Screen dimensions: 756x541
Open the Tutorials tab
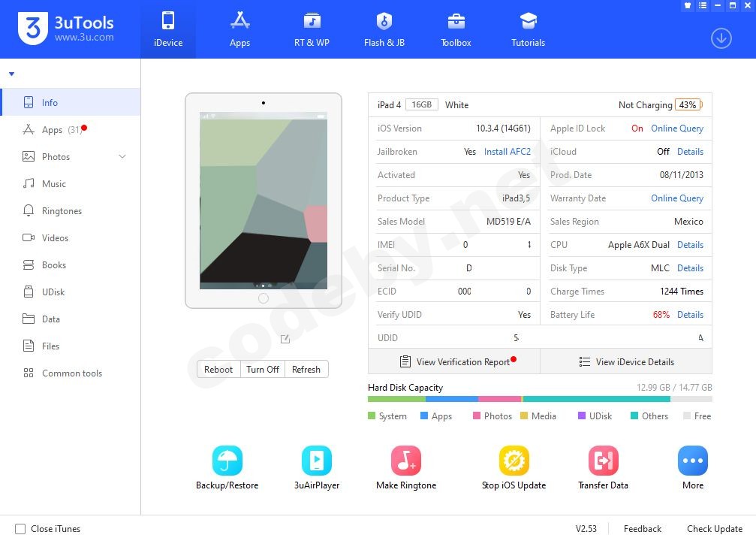(528, 29)
